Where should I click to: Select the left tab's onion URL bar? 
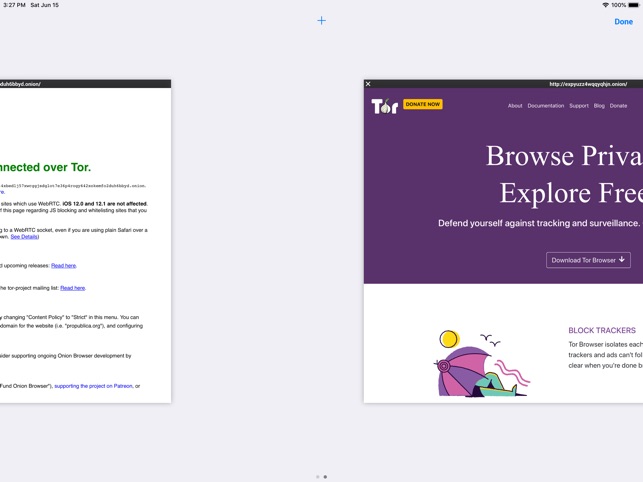(x=85, y=84)
